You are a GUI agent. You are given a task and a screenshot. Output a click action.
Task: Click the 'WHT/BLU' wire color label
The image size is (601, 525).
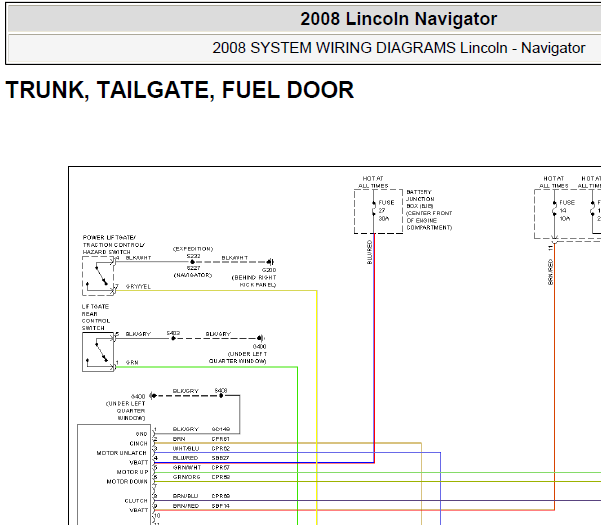(186, 448)
